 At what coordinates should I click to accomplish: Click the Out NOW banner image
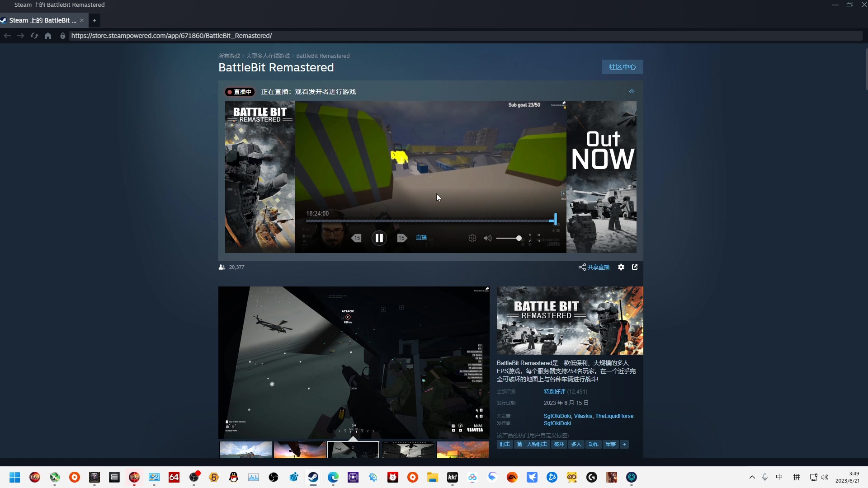pos(601,177)
